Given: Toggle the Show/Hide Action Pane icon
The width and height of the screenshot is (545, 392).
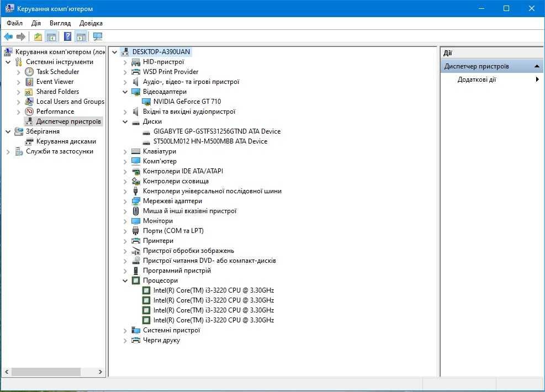Looking at the screenshot, I should (x=81, y=36).
